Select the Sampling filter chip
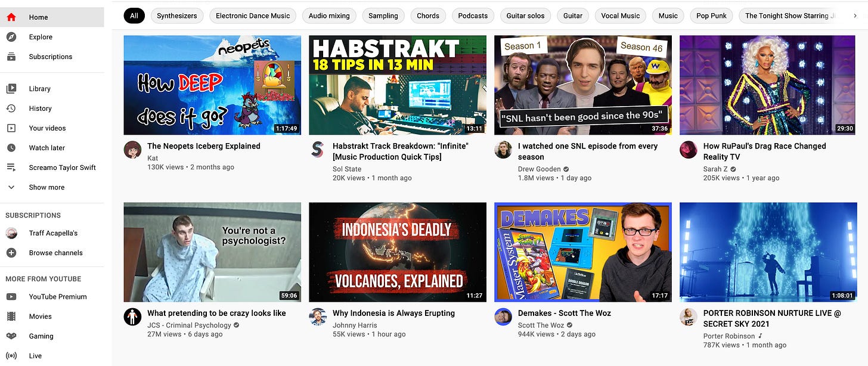This screenshot has height=366, width=868. click(x=383, y=16)
